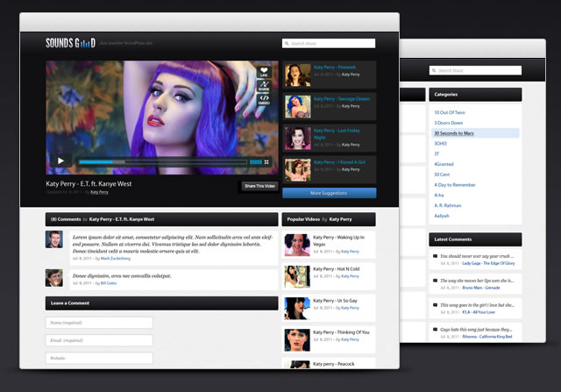Adjust the video volume bars

255,162
